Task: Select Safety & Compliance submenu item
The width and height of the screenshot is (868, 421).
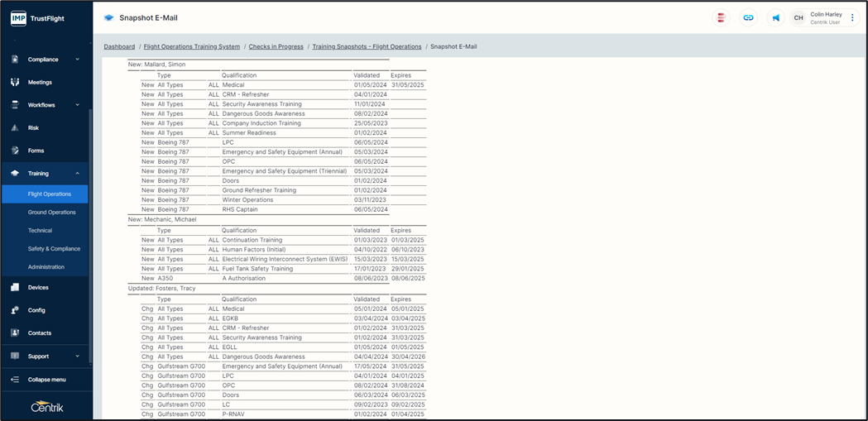Action: click(54, 249)
